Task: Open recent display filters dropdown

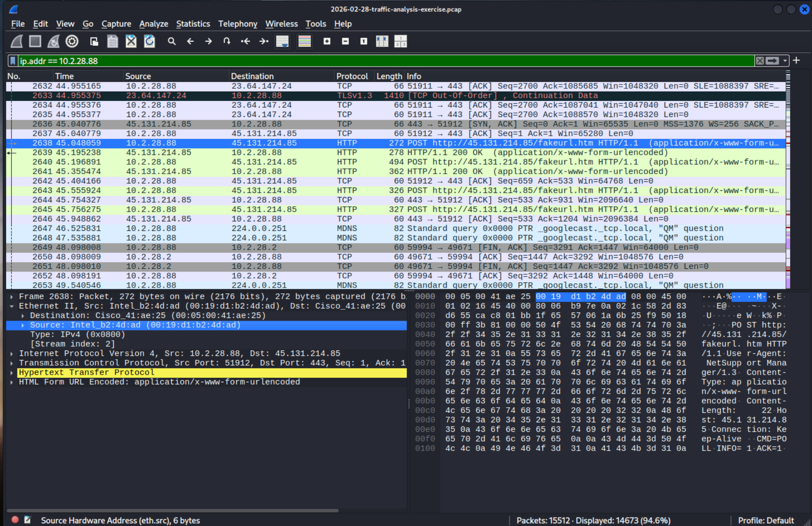Action: (785, 61)
